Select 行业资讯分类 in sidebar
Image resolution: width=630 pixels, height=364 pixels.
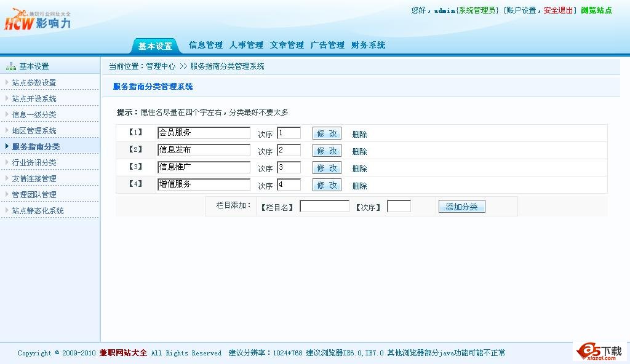coord(34,163)
